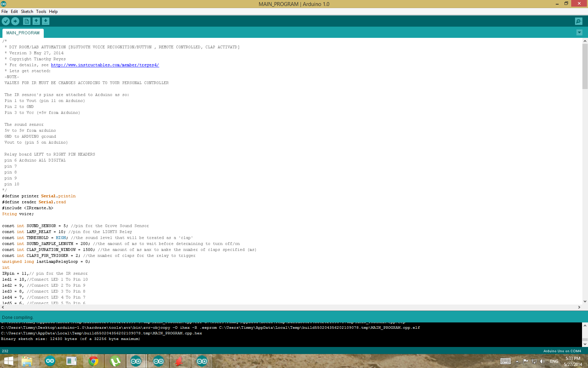The width and height of the screenshot is (588, 368).
Task: Open the volume speaker tray icon
Action: [x=542, y=361]
